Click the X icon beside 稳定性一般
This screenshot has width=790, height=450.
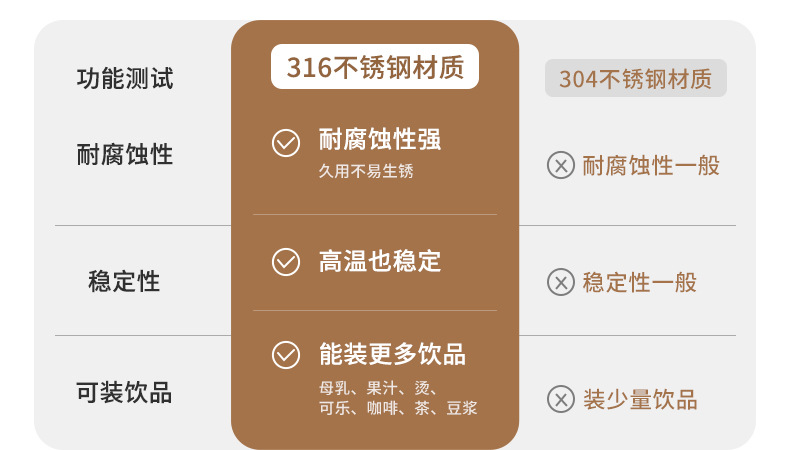click(x=561, y=282)
